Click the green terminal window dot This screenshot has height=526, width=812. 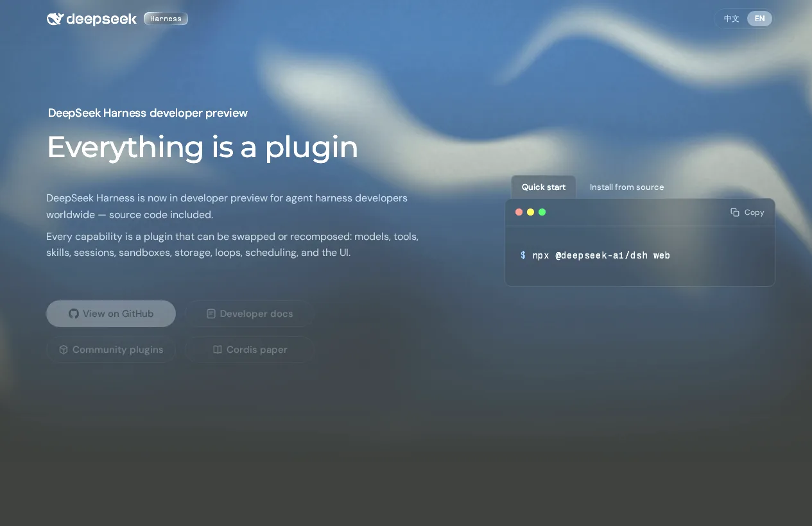coord(542,212)
